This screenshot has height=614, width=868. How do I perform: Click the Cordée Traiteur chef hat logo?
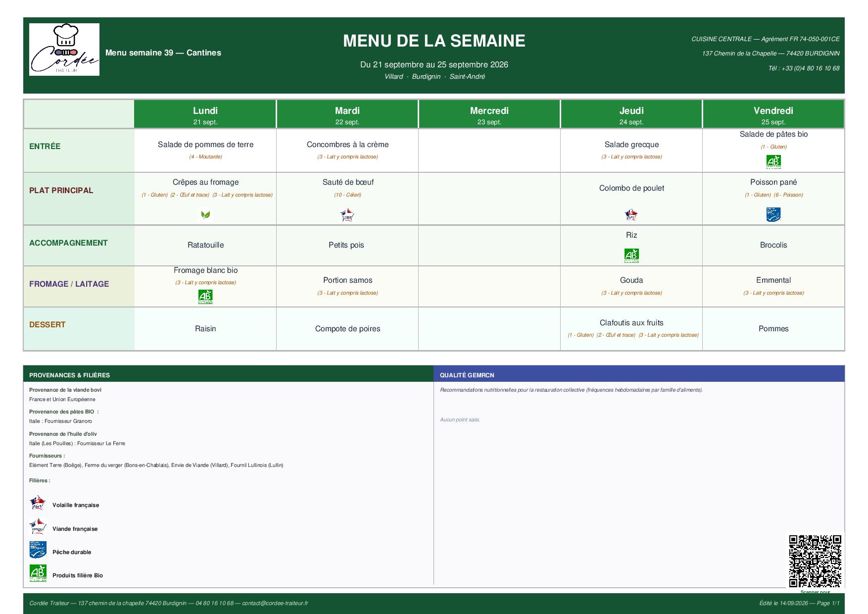[x=64, y=50]
